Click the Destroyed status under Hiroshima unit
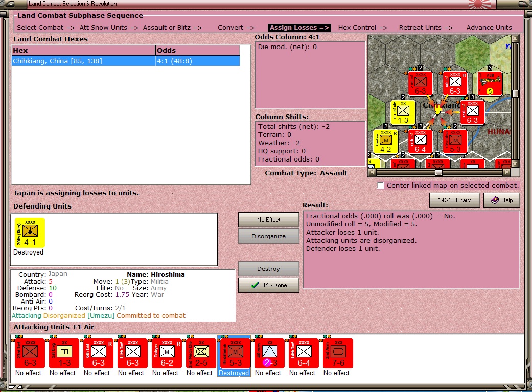This screenshot has height=392, width=532. [234, 373]
